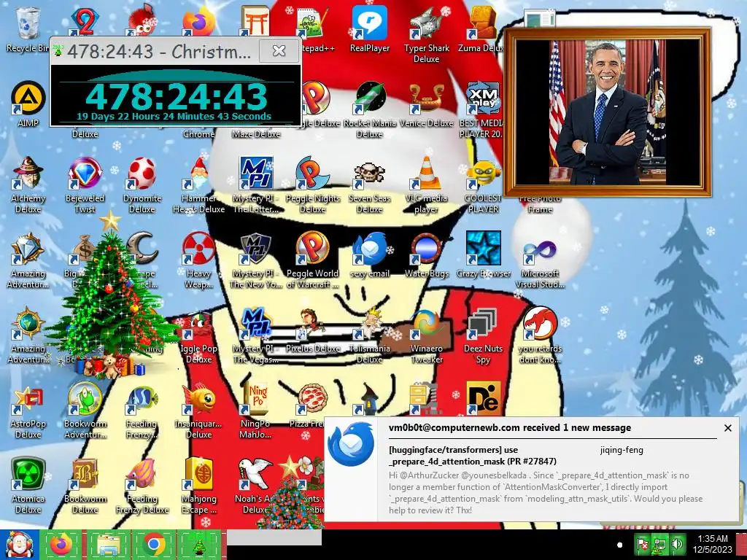This screenshot has height=560, width=747.
Task: Click the Obama photo frame gadget
Action: pos(608,112)
